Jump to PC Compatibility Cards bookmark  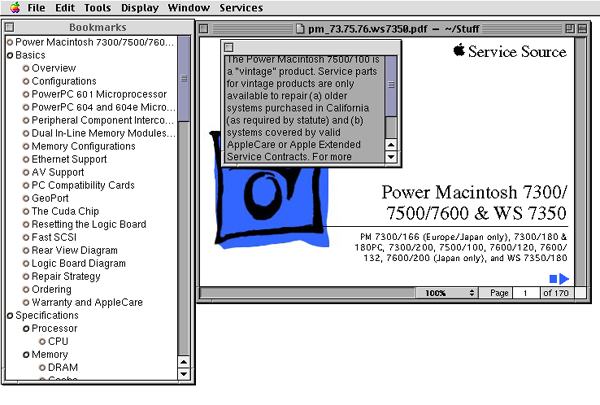(x=83, y=185)
